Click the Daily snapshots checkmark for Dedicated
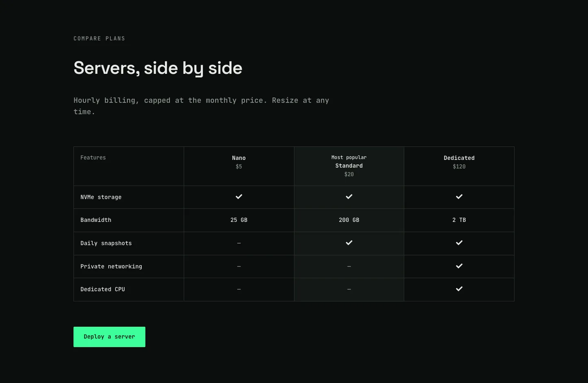This screenshot has height=383, width=588. [x=459, y=243]
